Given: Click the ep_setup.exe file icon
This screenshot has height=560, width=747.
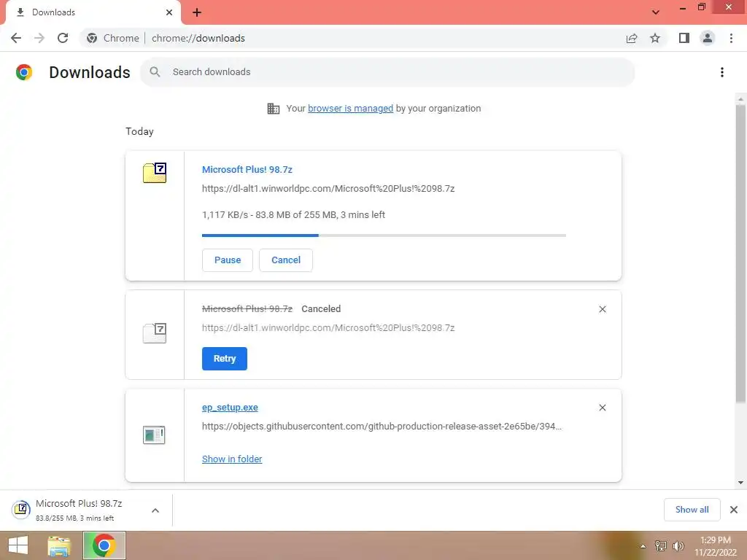Looking at the screenshot, I should pos(154,435).
